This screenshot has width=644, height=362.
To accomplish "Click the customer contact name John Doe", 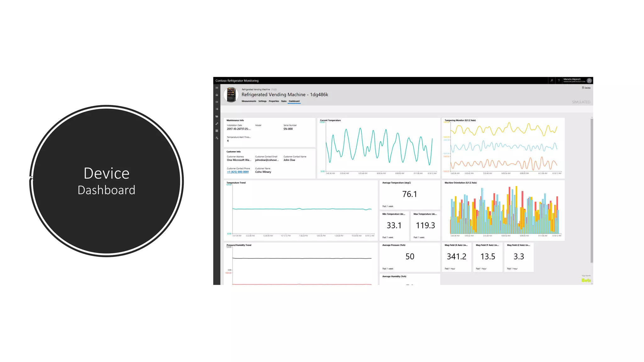I will coord(289,160).
